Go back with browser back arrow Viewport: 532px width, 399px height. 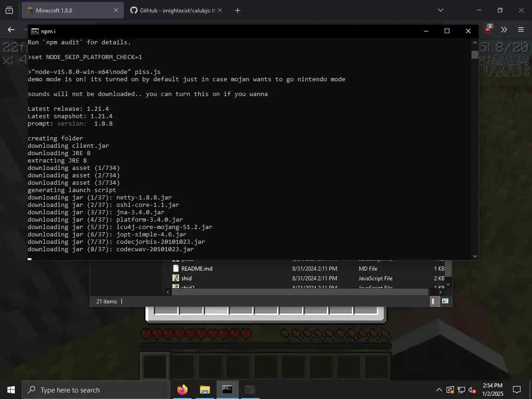[x=11, y=30]
